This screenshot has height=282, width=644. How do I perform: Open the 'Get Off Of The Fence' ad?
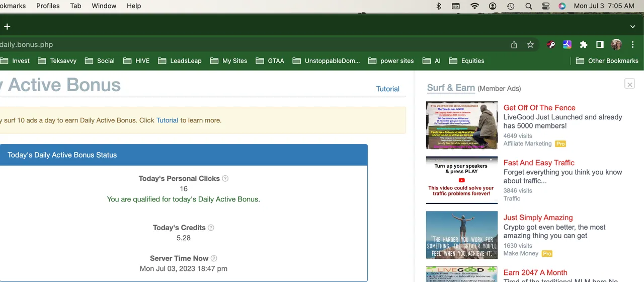point(539,107)
